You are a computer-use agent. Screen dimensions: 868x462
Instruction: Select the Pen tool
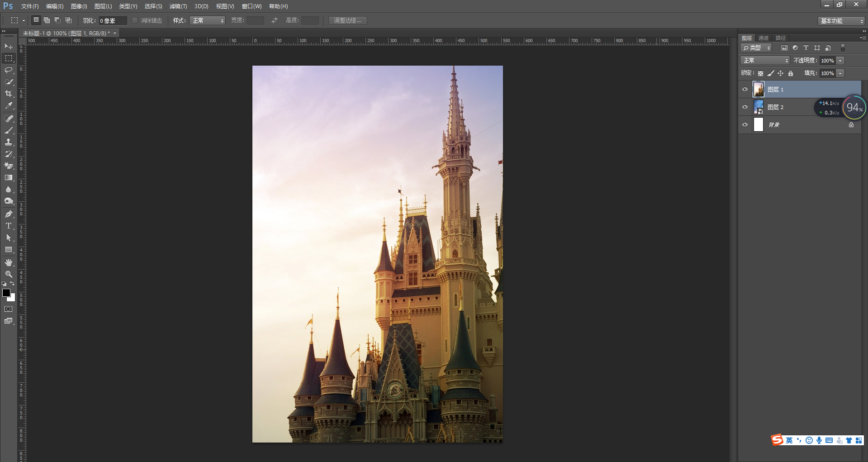[9, 214]
